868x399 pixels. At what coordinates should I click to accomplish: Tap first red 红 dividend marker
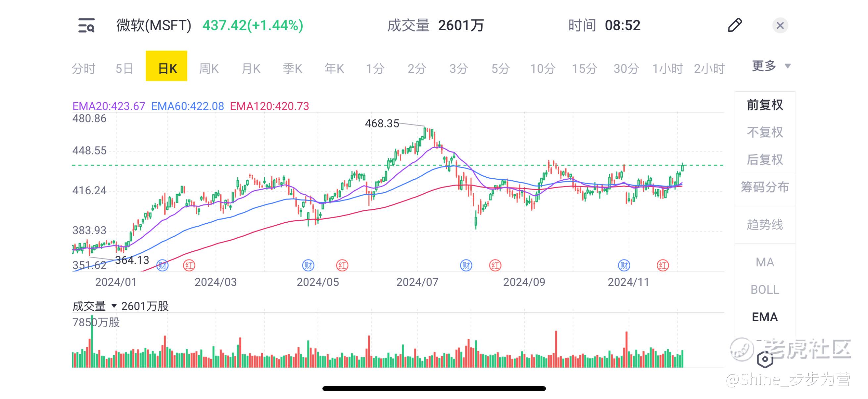(189, 265)
